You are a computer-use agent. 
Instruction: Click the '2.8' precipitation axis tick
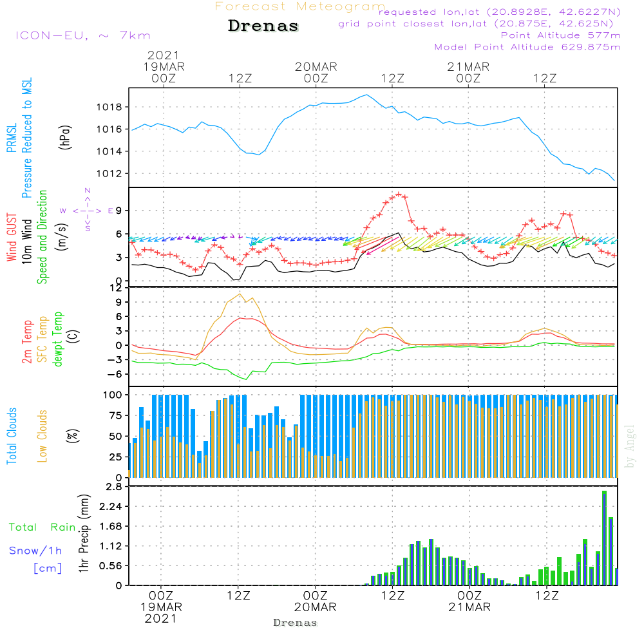click(x=114, y=487)
